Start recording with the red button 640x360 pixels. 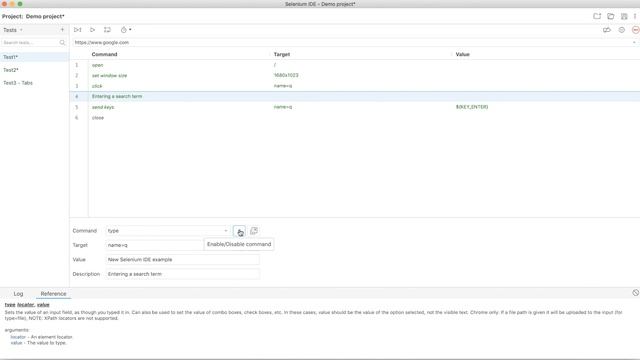[636, 30]
